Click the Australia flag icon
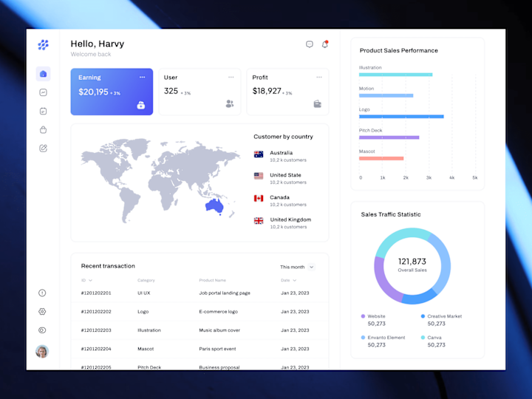The image size is (532, 399). click(x=259, y=154)
